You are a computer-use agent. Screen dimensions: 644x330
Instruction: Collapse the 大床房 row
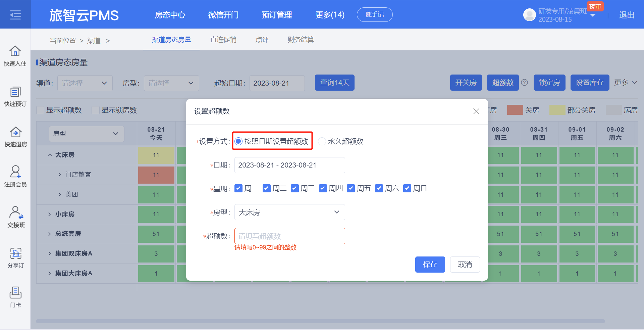pos(50,155)
